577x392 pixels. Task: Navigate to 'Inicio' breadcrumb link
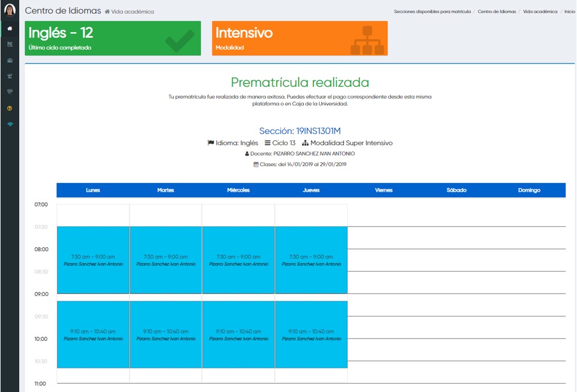click(569, 11)
